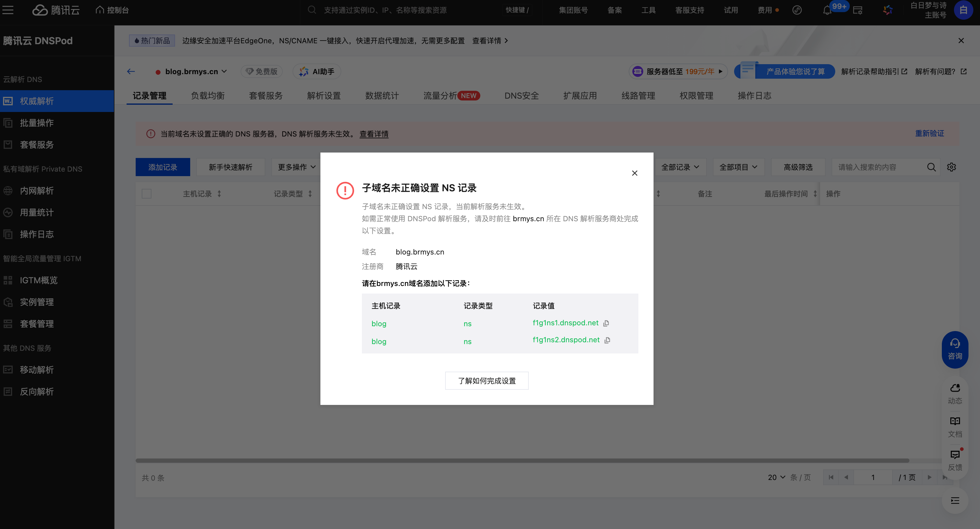This screenshot has height=529, width=980.
Task: Open the 文档 documentation panel
Action: 955,427
